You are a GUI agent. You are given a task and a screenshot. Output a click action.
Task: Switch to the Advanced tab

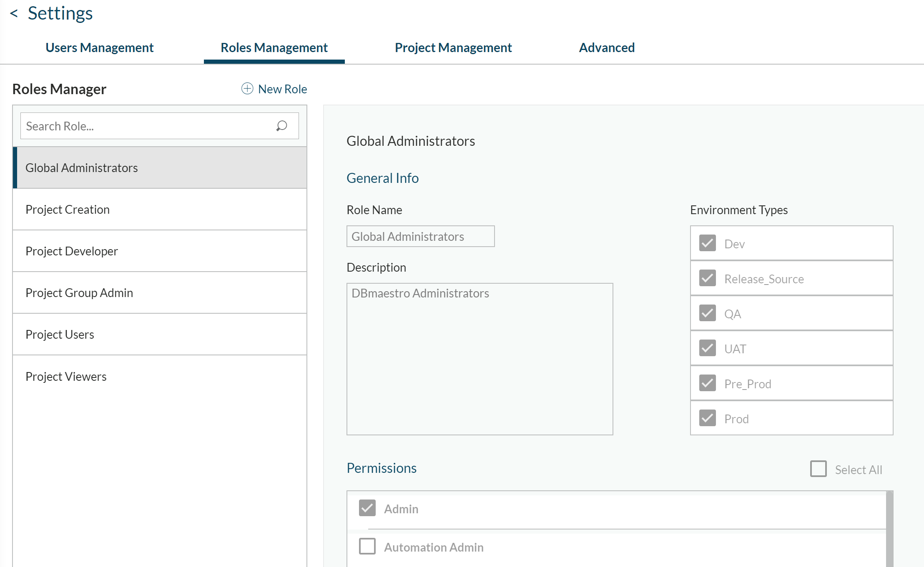(607, 47)
